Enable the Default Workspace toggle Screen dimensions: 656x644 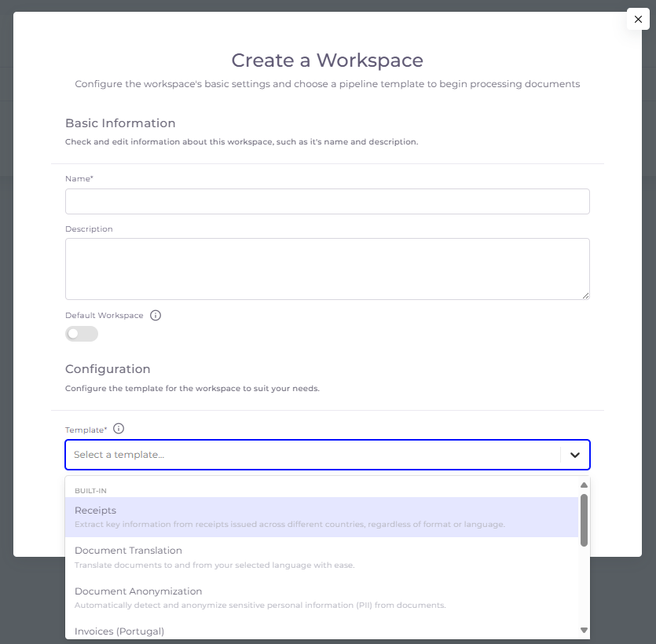(82, 334)
